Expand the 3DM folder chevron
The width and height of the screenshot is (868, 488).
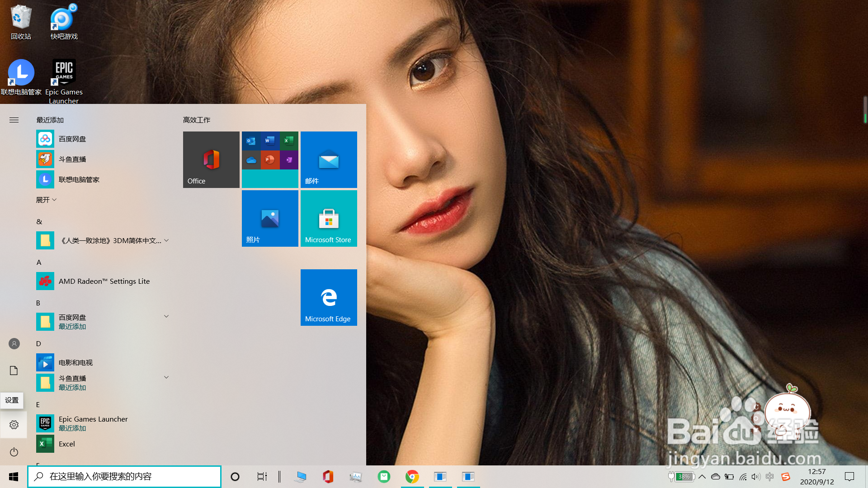tap(166, 240)
